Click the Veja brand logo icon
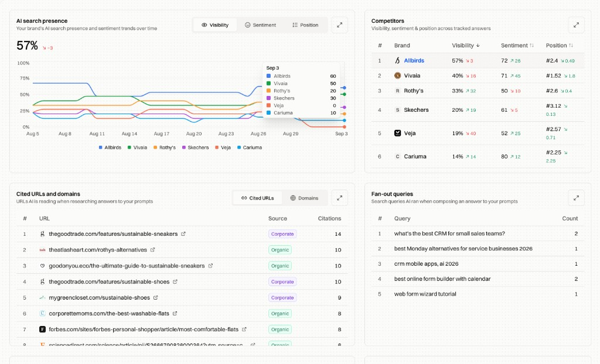Screen dimensions: 600x364 (398, 133)
